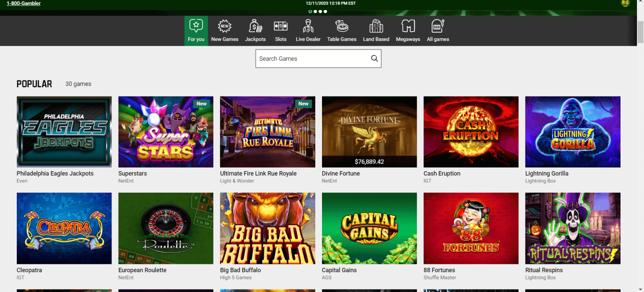
Task: Launch the Ritual Respins game thumbnail
Action: point(573,228)
